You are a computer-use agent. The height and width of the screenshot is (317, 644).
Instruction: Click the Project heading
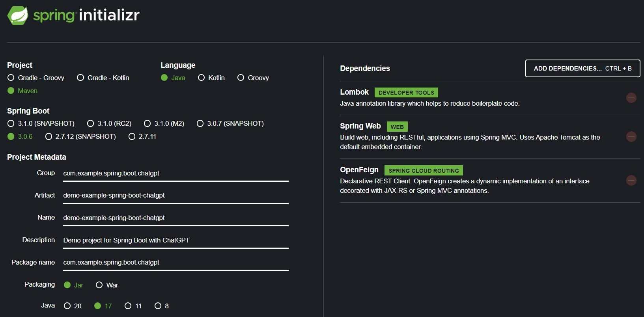click(x=20, y=65)
